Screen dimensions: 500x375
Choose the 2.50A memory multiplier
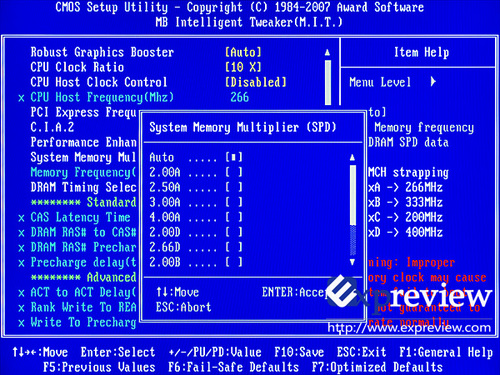click(x=196, y=187)
